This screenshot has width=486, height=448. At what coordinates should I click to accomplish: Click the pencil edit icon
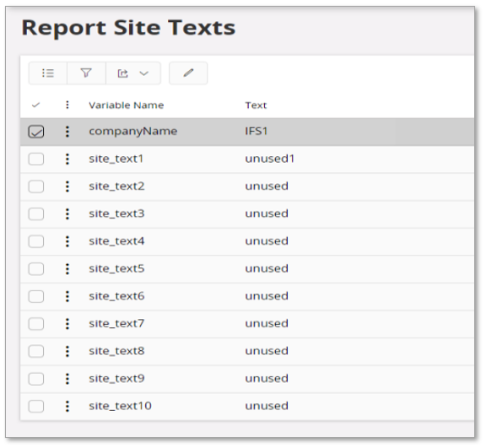(188, 73)
